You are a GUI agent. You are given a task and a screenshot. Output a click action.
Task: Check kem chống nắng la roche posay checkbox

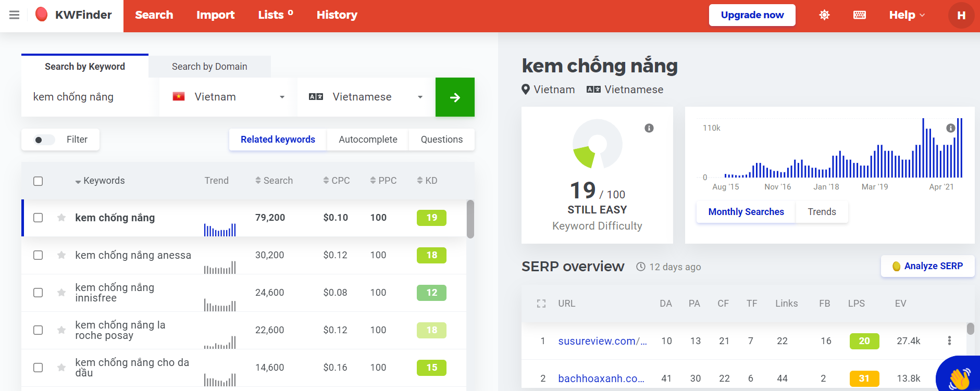(x=38, y=330)
